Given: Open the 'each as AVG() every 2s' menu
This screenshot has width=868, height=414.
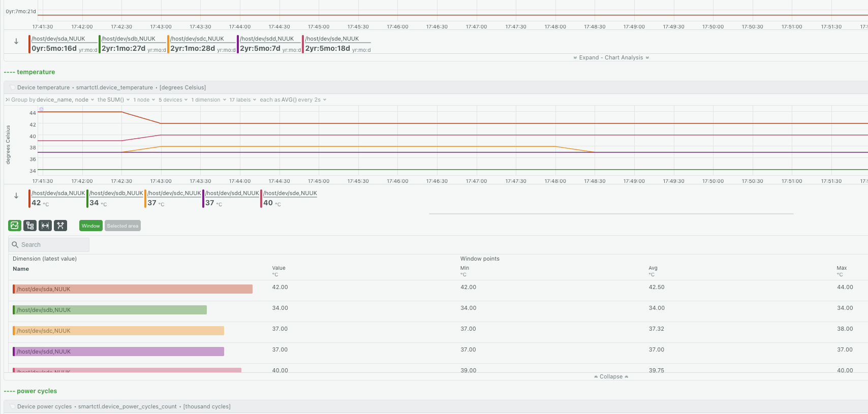Looking at the screenshot, I should (293, 100).
